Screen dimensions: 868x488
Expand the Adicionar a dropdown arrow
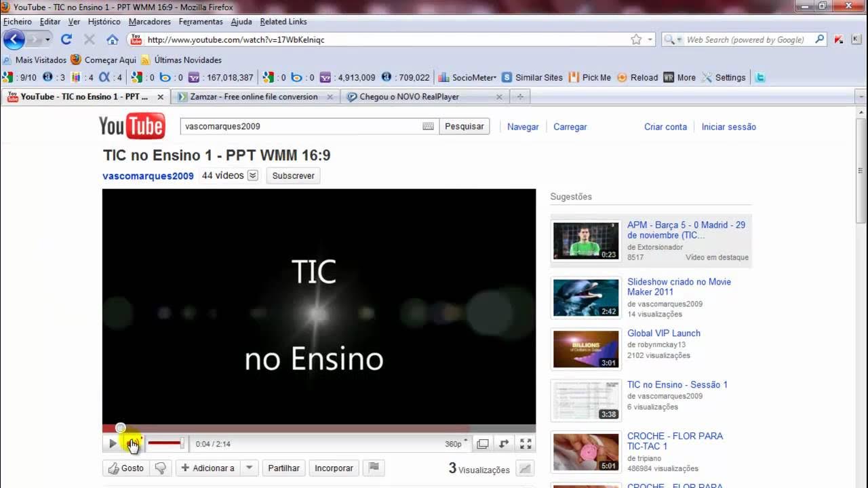click(249, 468)
